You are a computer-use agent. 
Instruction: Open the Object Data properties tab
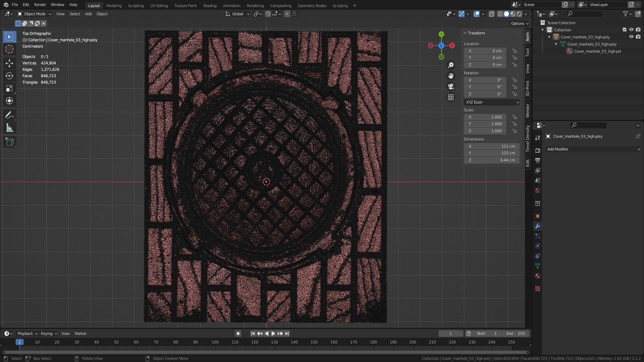[538, 266]
